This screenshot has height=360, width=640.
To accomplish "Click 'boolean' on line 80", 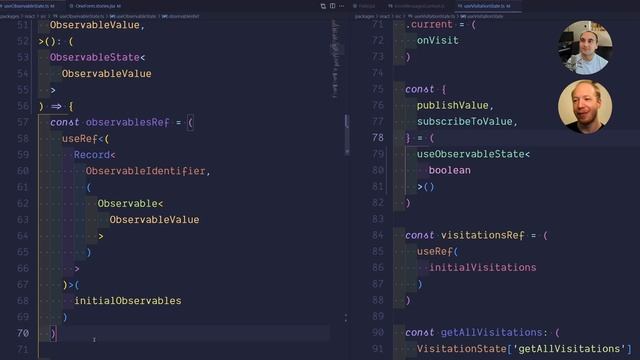I will (x=449, y=170).
